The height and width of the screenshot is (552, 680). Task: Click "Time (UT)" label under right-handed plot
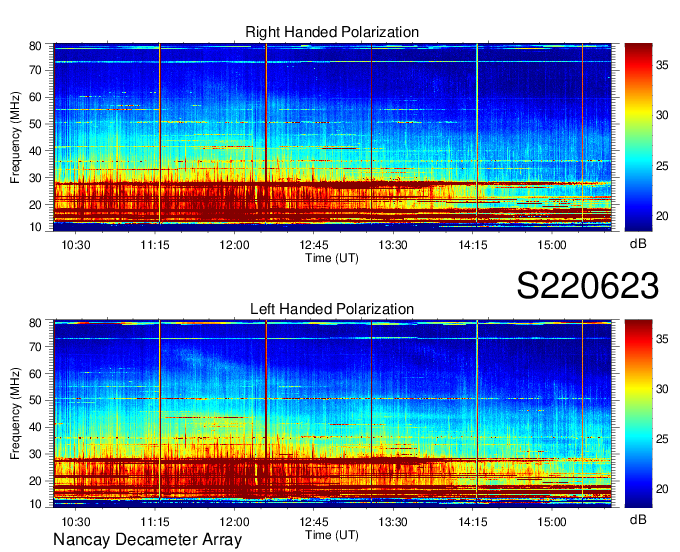tap(332, 258)
